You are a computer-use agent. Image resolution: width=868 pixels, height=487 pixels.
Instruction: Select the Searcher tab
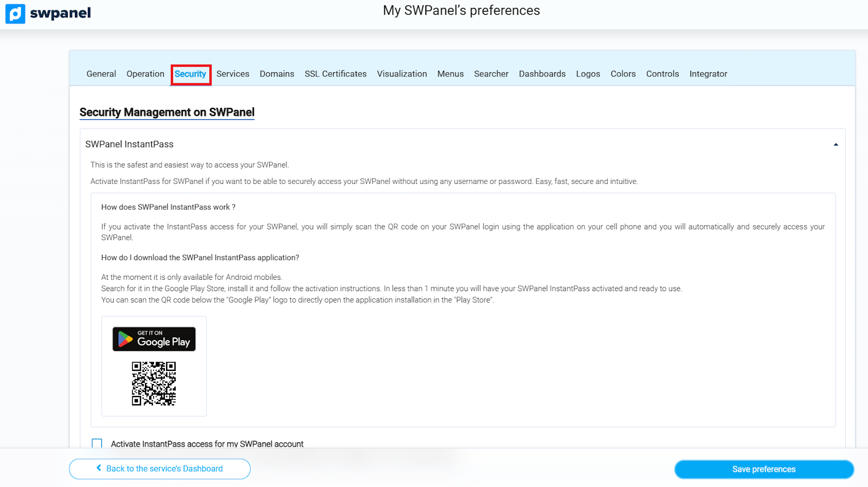491,74
